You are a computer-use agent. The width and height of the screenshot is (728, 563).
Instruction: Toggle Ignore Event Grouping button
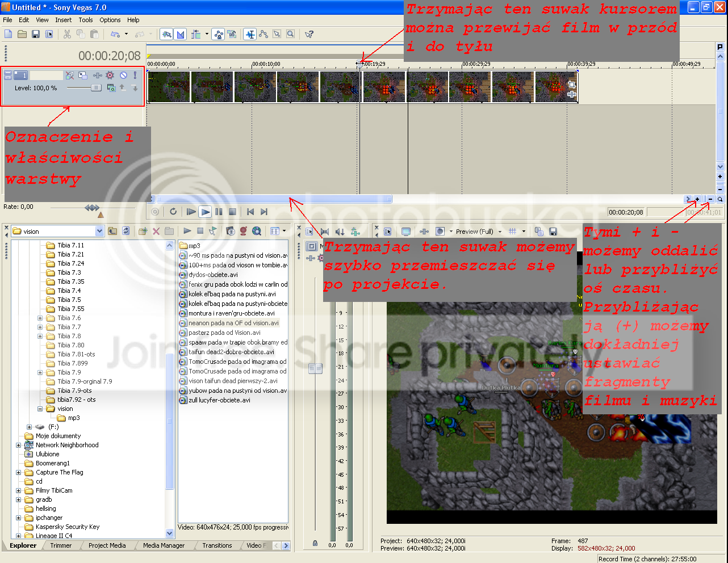232,34
